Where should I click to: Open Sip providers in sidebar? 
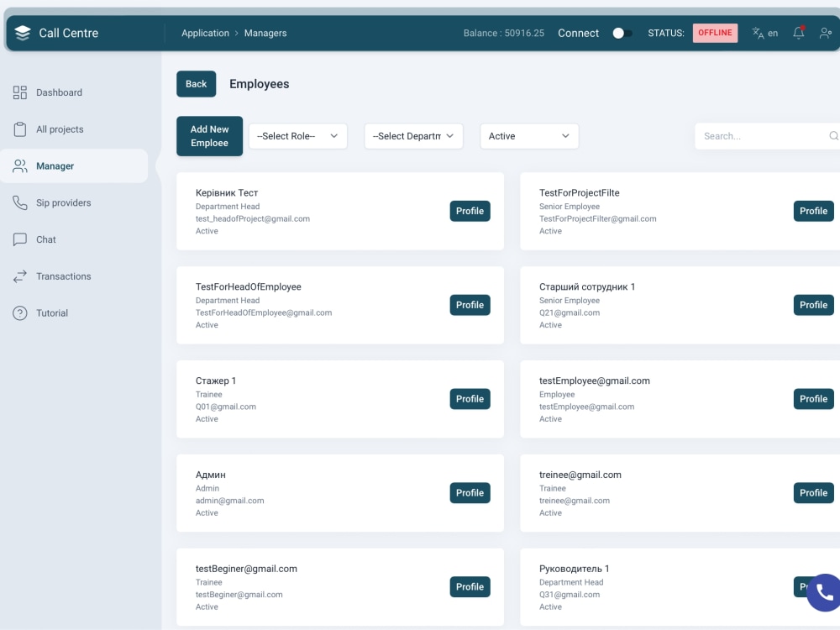coord(63,202)
